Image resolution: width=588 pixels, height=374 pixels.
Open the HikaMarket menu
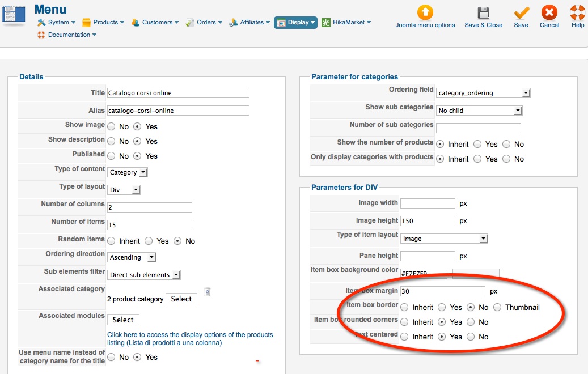click(346, 23)
